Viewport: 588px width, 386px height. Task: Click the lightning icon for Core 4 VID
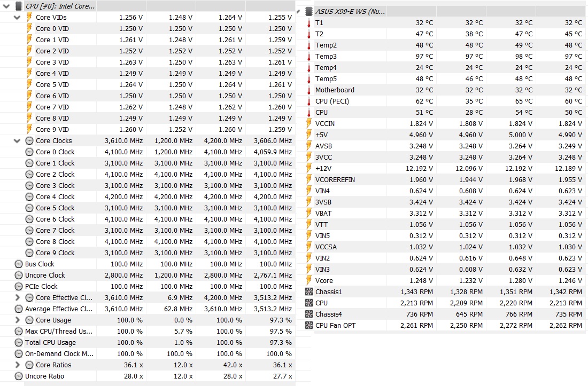coord(29,73)
